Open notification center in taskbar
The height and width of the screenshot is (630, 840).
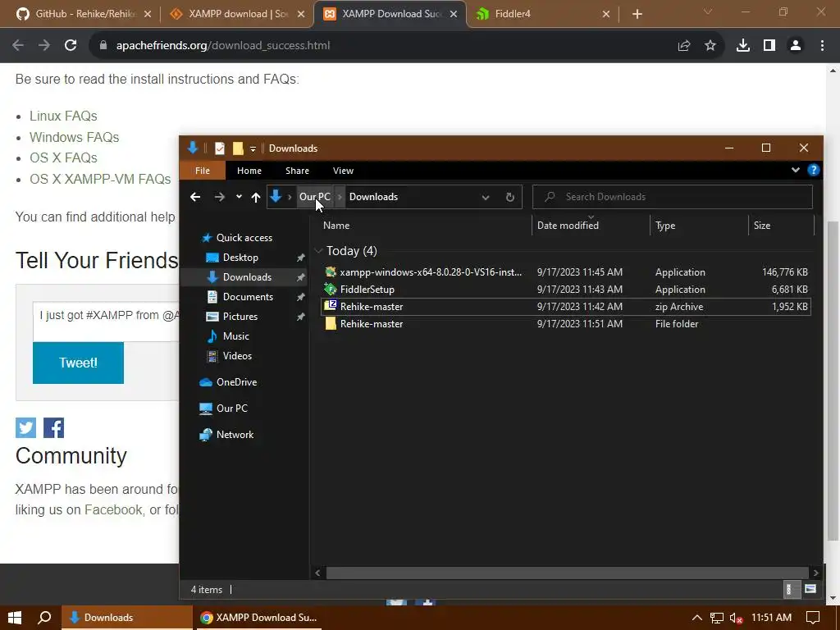813,618
